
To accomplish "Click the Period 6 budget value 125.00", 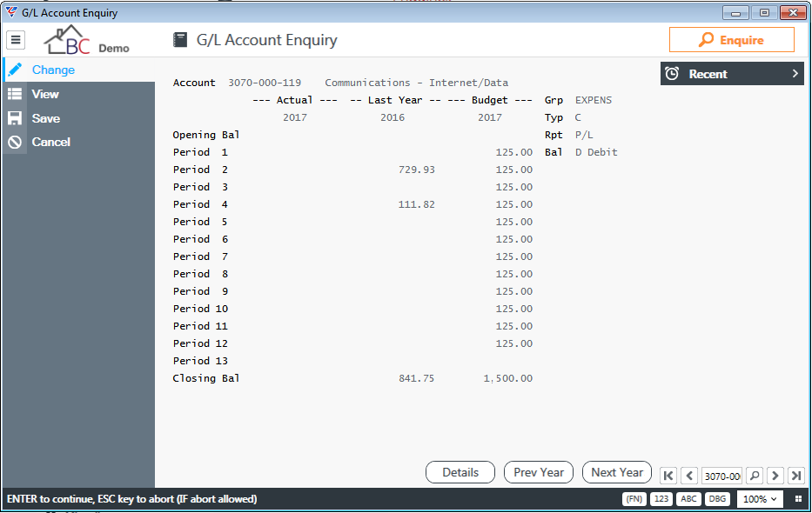I will click(513, 239).
